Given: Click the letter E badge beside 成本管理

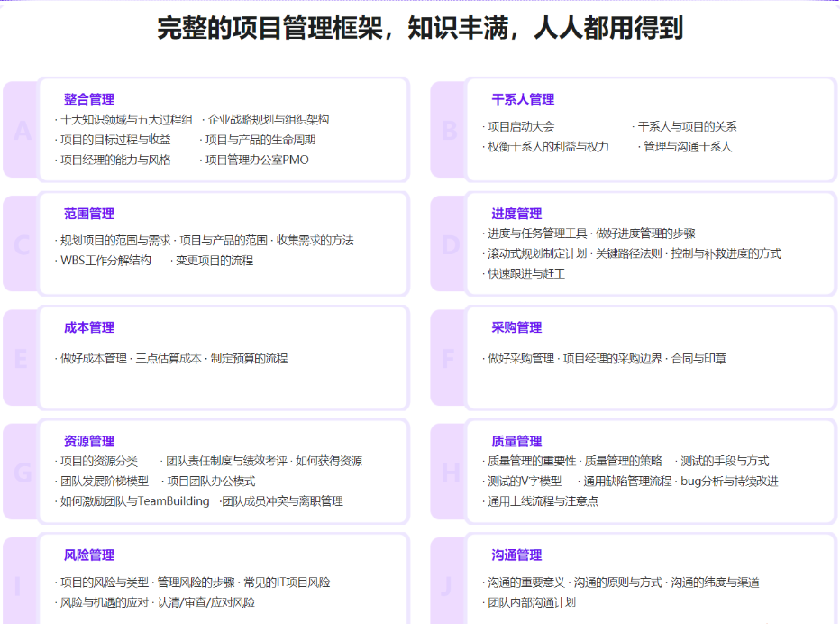Looking at the screenshot, I should pos(22,359).
